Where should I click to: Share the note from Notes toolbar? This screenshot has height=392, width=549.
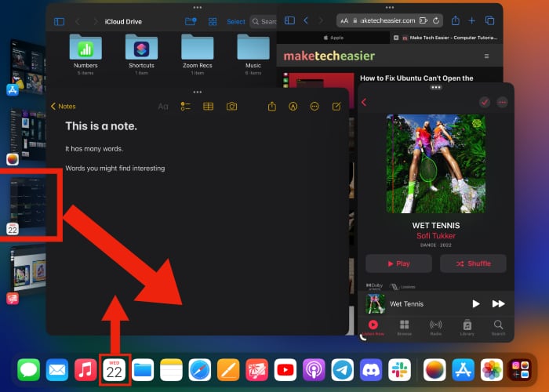pyautogui.click(x=272, y=106)
